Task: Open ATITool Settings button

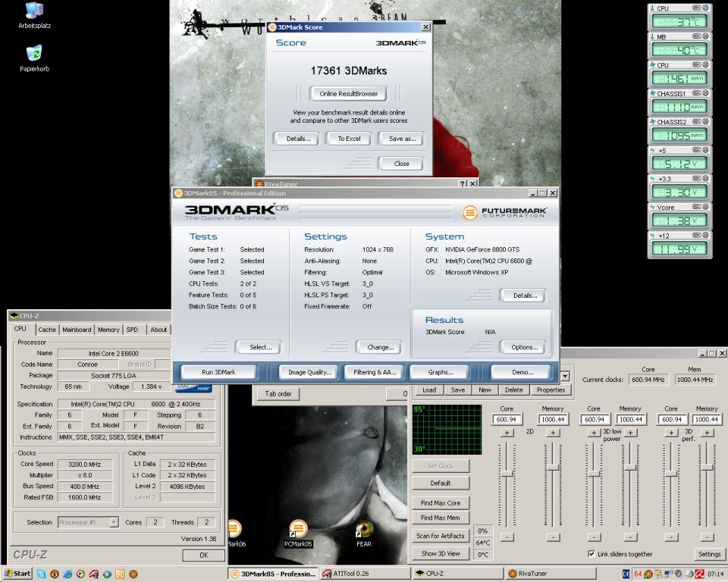Action: (710, 554)
